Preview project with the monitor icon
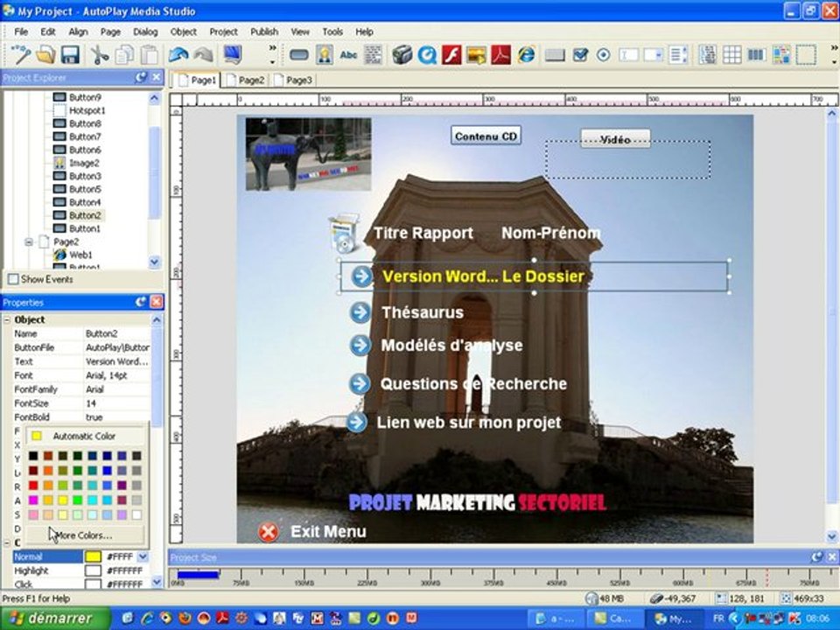The width and height of the screenshot is (840, 630). click(x=233, y=54)
